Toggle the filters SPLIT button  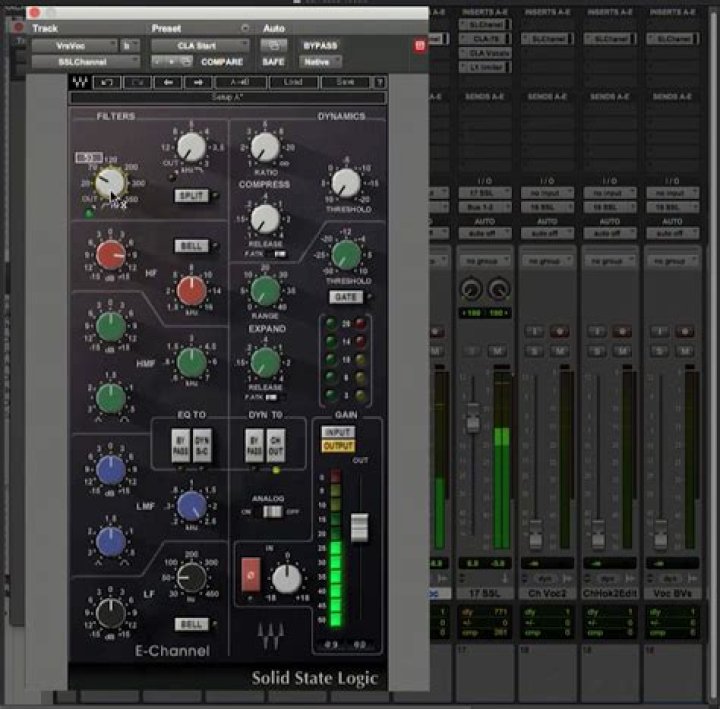pos(190,196)
